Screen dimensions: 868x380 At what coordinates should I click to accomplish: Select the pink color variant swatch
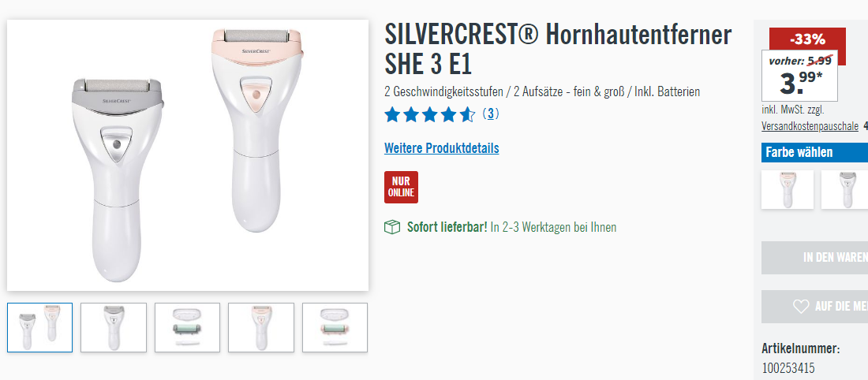tap(788, 190)
